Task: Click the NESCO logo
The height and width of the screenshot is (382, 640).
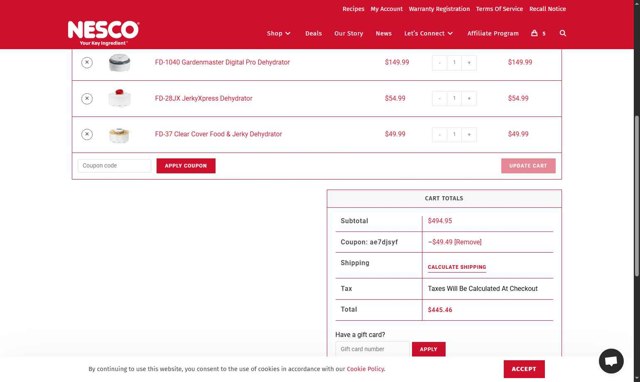Action: [x=103, y=33]
